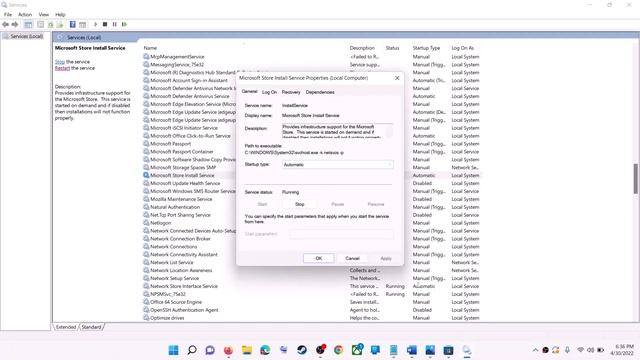Open the Startup type dropdown
This screenshot has width=640, height=360.
coord(338,164)
